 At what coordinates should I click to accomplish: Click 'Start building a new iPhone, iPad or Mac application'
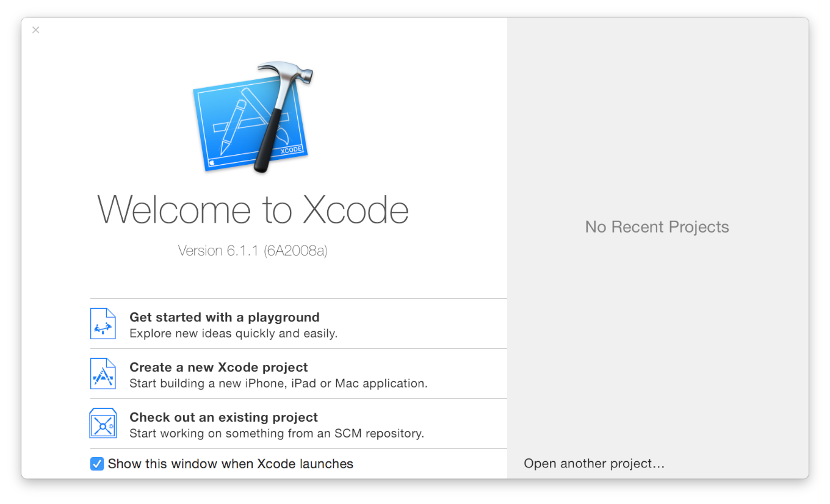coord(278,384)
